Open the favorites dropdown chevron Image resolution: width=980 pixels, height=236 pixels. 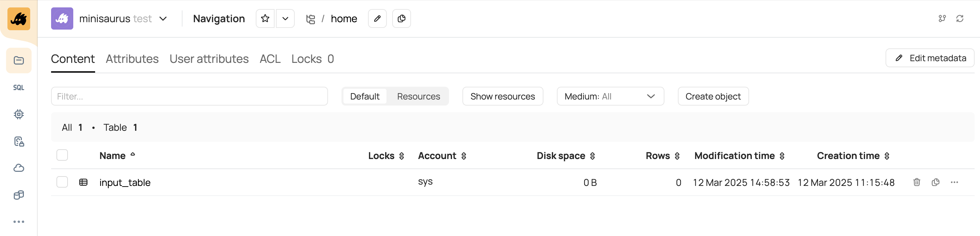(285, 18)
